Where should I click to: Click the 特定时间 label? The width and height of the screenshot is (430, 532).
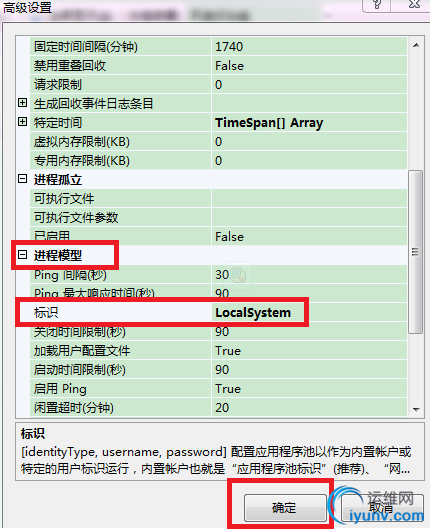(58, 122)
